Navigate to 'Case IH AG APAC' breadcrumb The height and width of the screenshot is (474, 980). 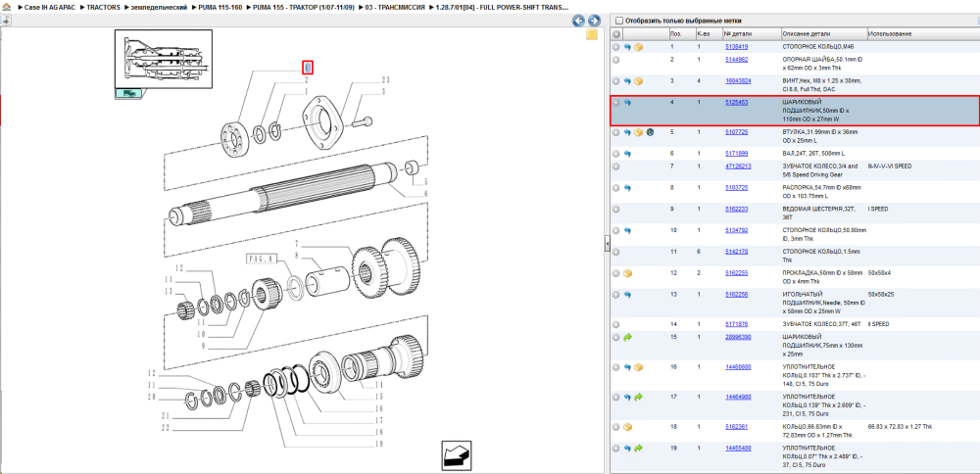[x=49, y=7]
